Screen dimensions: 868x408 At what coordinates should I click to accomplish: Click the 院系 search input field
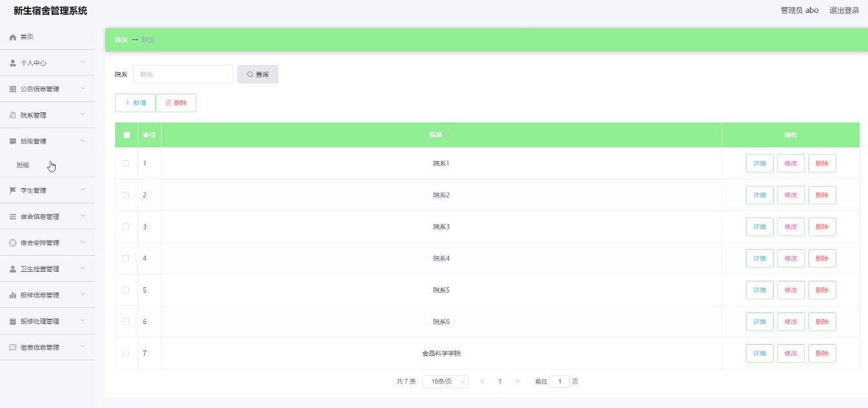coord(183,74)
